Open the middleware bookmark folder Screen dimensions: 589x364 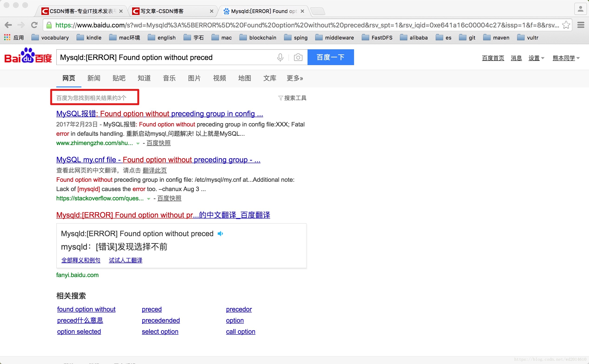[x=334, y=38]
